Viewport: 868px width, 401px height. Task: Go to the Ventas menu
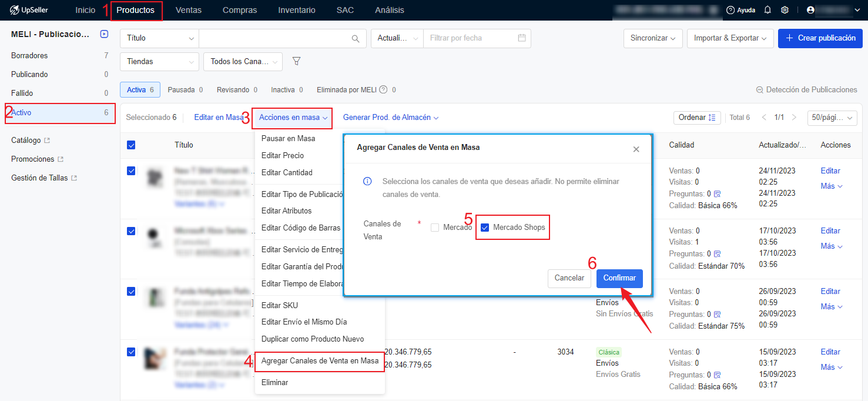point(189,10)
